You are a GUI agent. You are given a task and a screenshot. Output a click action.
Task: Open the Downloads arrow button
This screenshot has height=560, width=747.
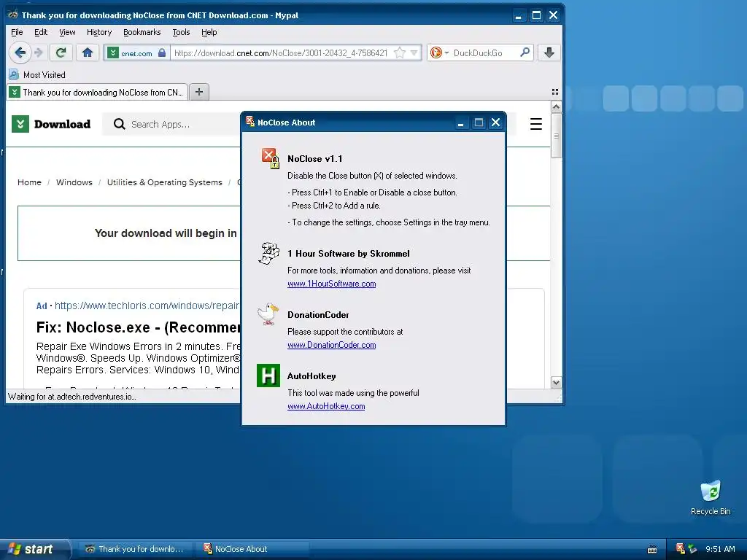pos(549,52)
